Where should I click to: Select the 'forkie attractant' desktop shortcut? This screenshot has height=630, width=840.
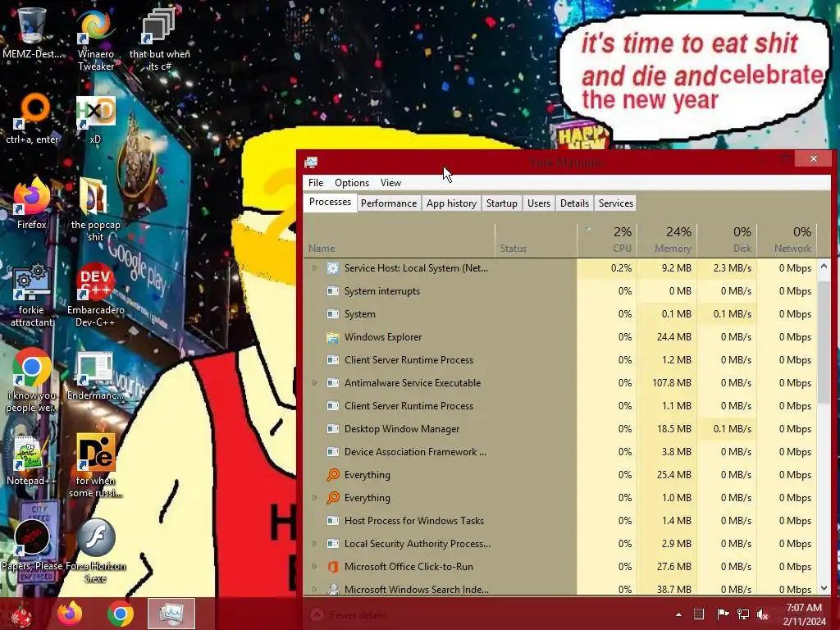(32, 295)
